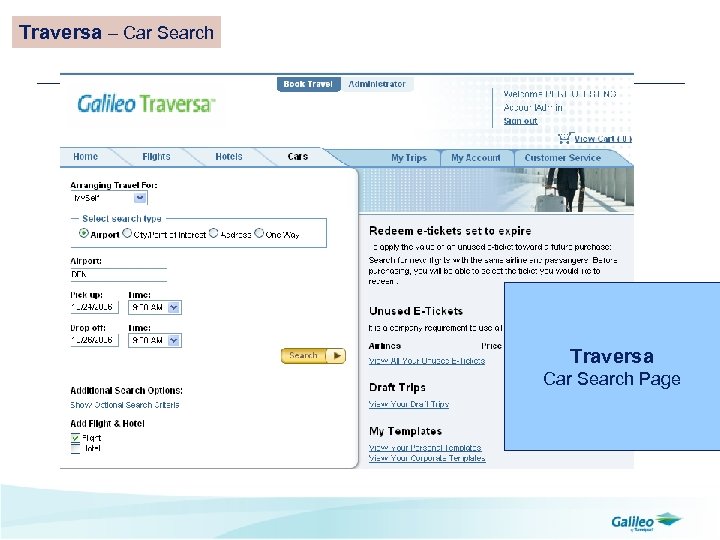Click the Sign out link
Image resolution: width=720 pixels, height=540 pixels.
(520, 121)
